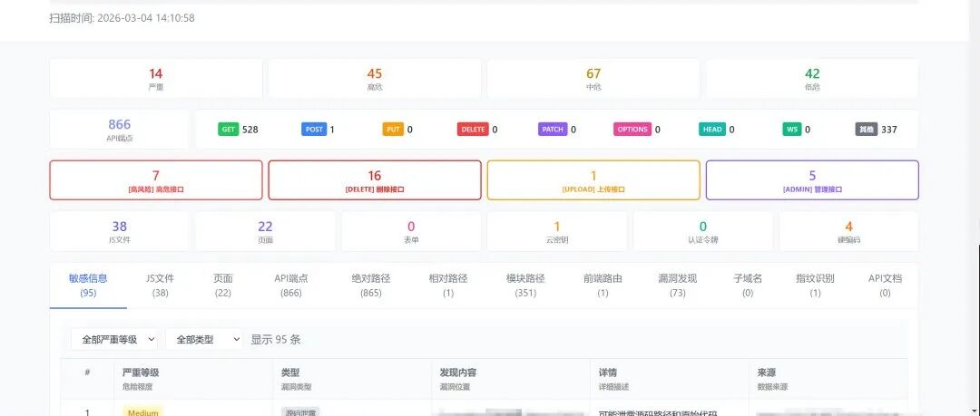Open the 指纹识别 (1) tab

[x=815, y=285]
